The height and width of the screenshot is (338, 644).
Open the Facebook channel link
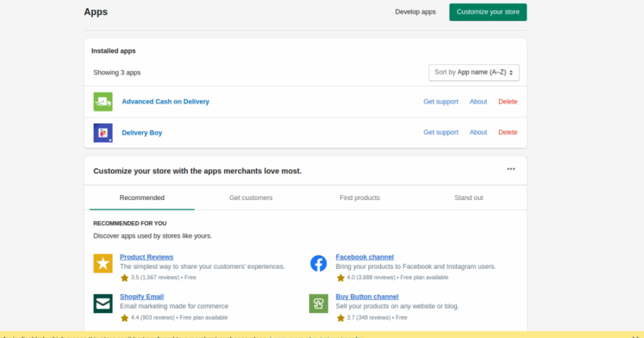tap(365, 257)
